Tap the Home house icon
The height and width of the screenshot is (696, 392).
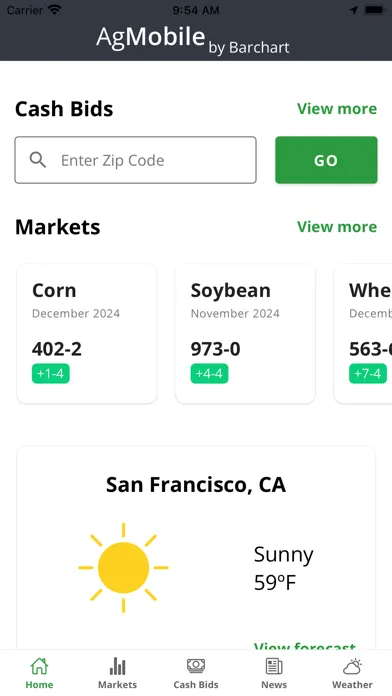click(x=39, y=666)
